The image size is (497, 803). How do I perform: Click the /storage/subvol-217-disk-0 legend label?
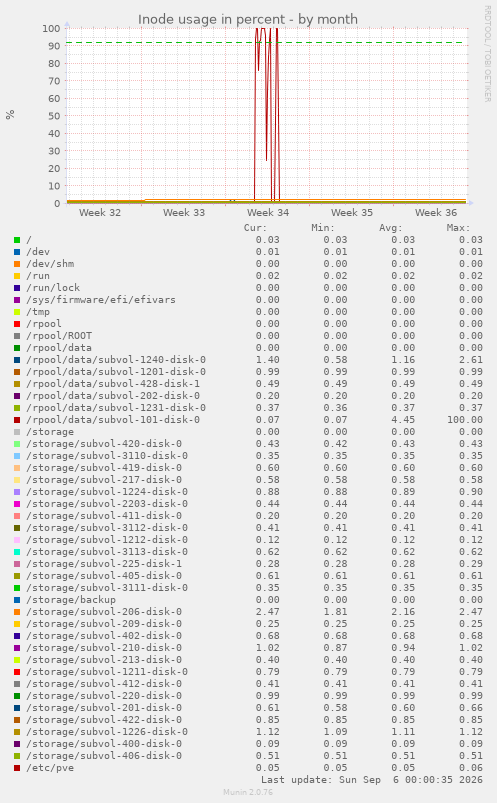tap(104, 480)
